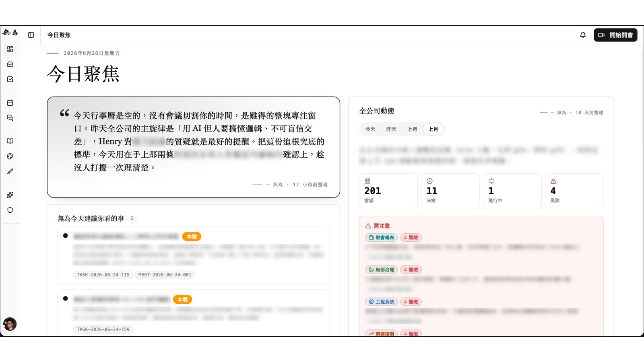Open the tasks checkbox icon in sidebar

click(10, 79)
